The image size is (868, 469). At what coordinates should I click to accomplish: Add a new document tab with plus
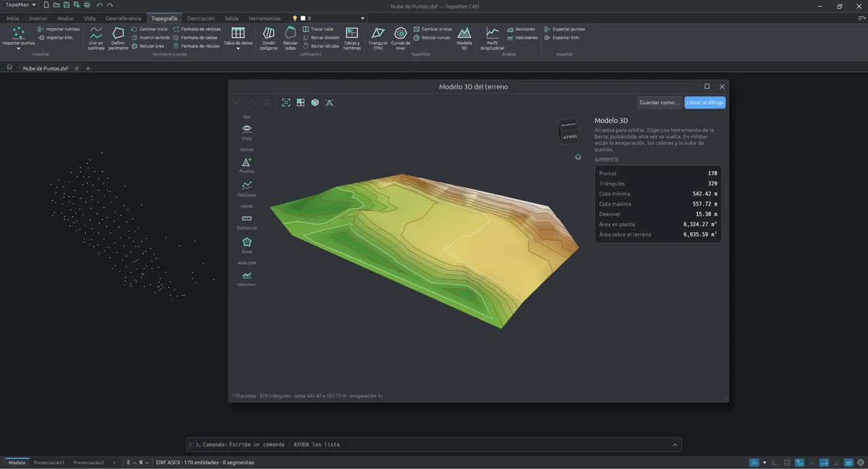(88, 69)
